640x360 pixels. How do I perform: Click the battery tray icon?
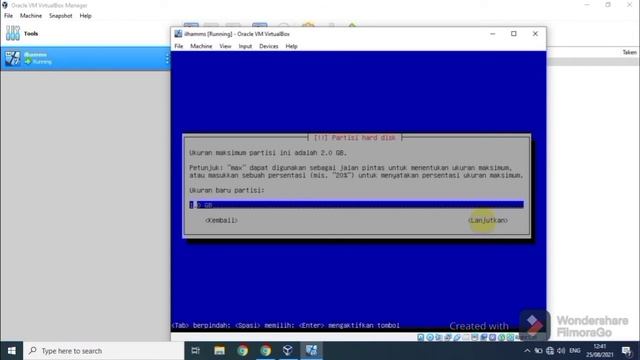(538, 351)
